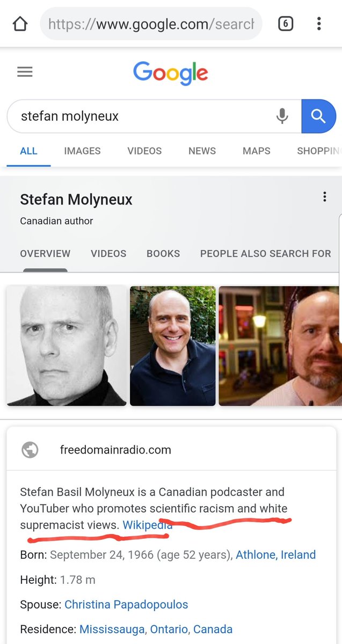Open the Wikipedia link in description
342x644 pixels.
[x=148, y=525]
